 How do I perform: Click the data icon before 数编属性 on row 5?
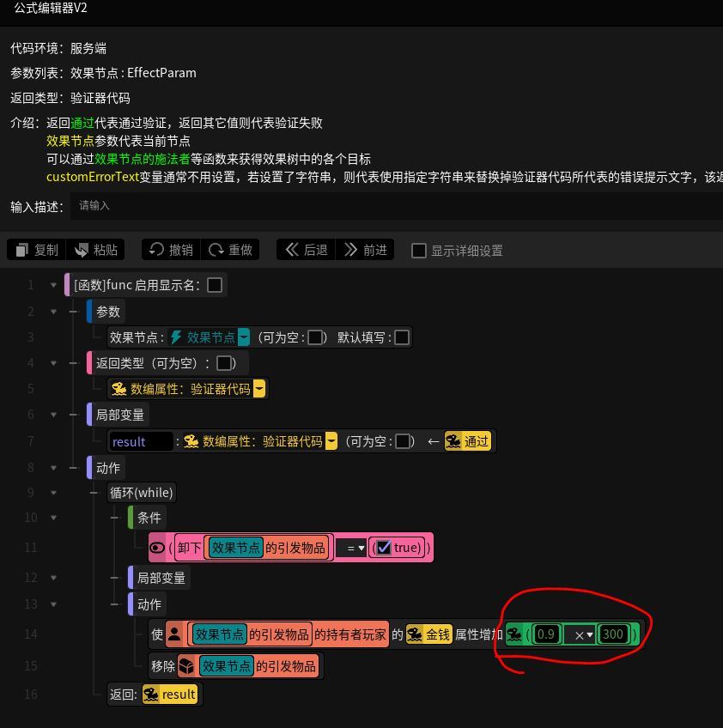118,389
